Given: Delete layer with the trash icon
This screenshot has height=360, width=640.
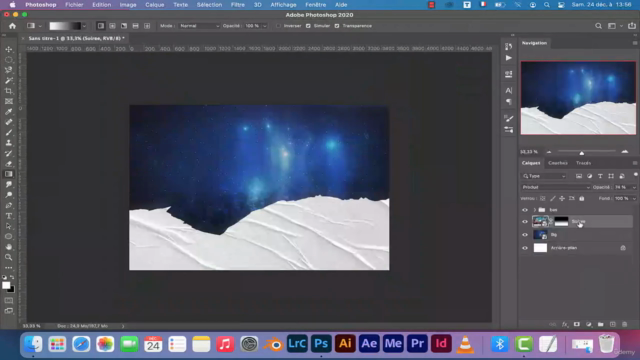Looking at the screenshot, I should pos(624,324).
